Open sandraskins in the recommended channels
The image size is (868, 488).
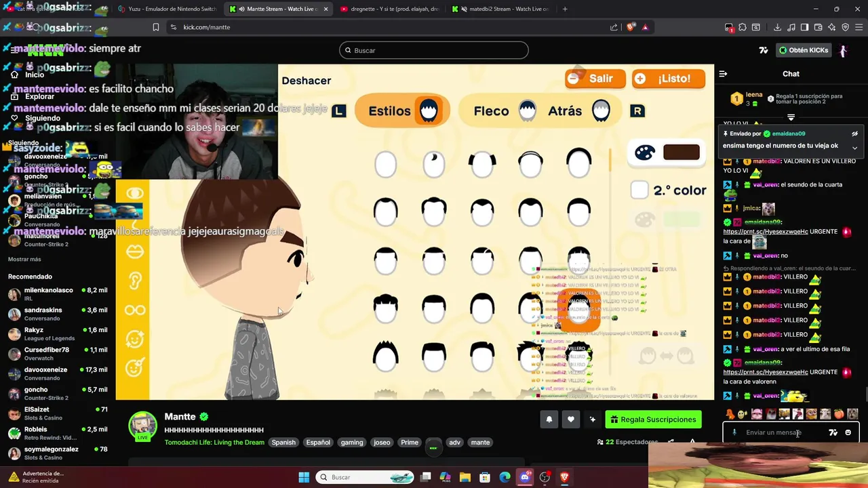point(57,314)
